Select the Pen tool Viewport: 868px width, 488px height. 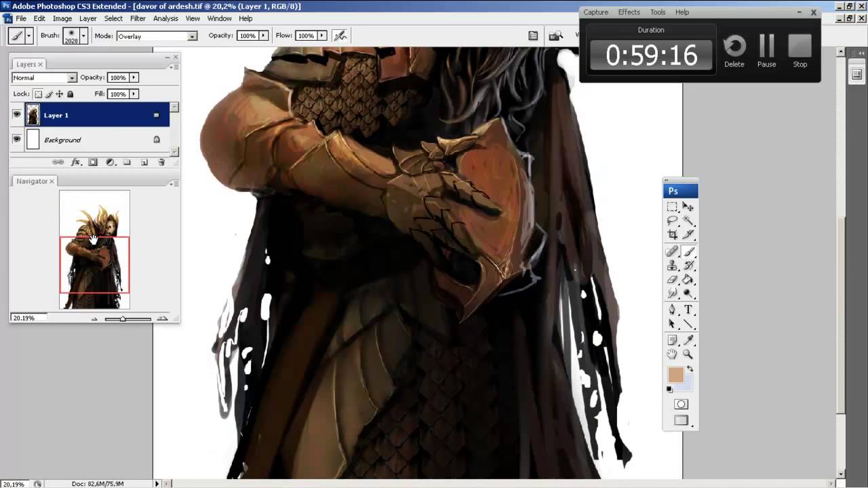coord(672,310)
